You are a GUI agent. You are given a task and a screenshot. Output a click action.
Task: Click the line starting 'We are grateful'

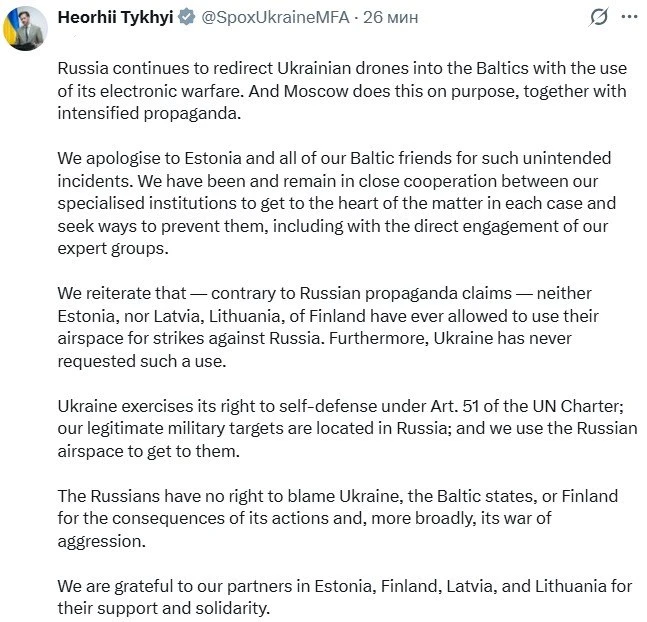click(x=345, y=586)
